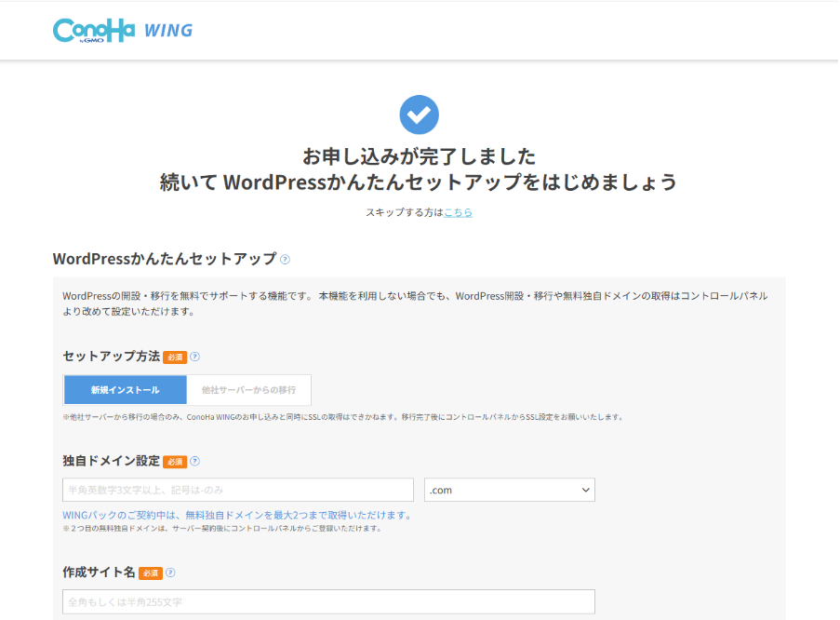Click the blue WINGパック free domain notice
Screen dimensions: 840x620
point(236,515)
